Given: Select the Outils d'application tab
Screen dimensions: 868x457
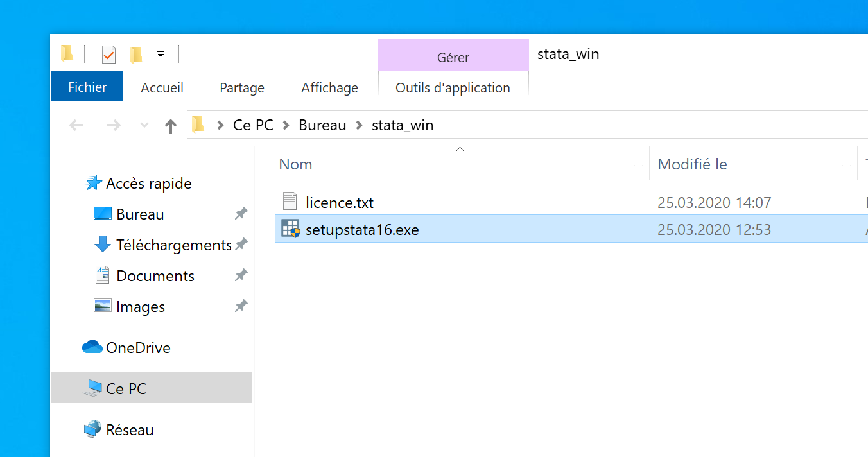Looking at the screenshot, I should (x=453, y=88).
